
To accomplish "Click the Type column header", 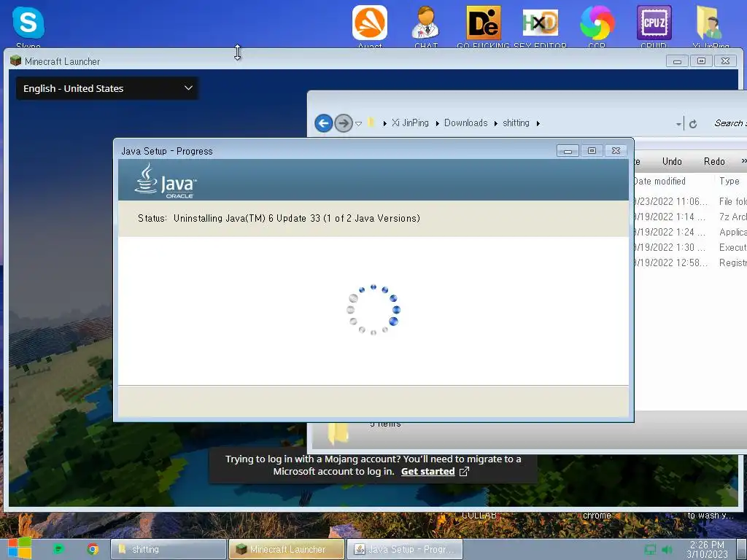I will [x=729, y=181].
